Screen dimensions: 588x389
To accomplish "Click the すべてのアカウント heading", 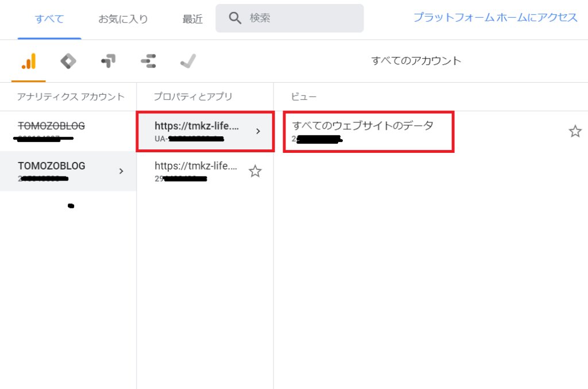I will 416,61.
